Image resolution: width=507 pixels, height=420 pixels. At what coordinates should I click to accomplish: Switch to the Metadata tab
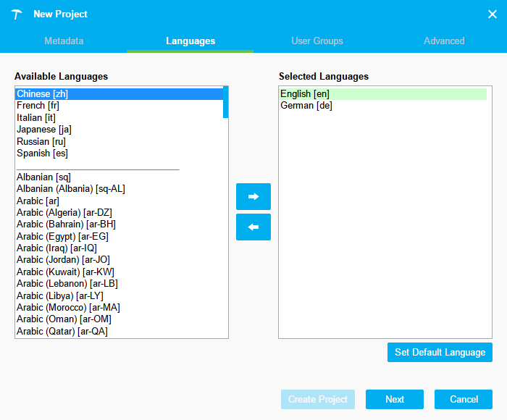(64, 41)
